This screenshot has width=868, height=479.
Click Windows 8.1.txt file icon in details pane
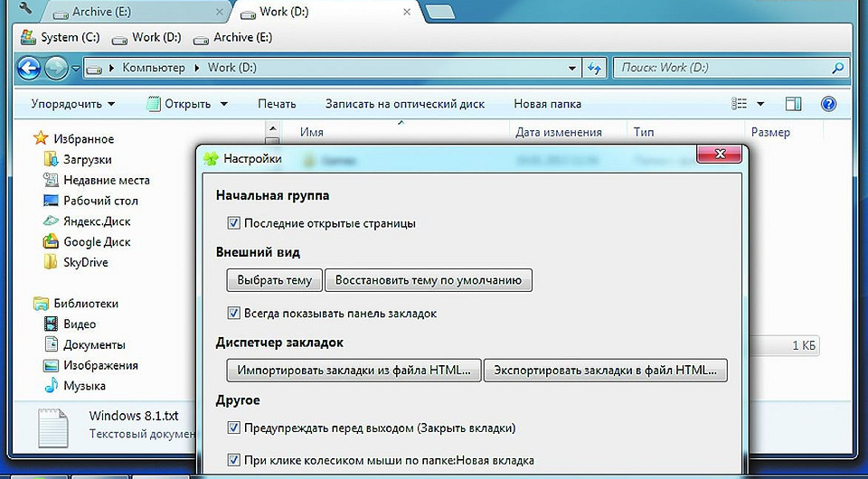point(53,427)
